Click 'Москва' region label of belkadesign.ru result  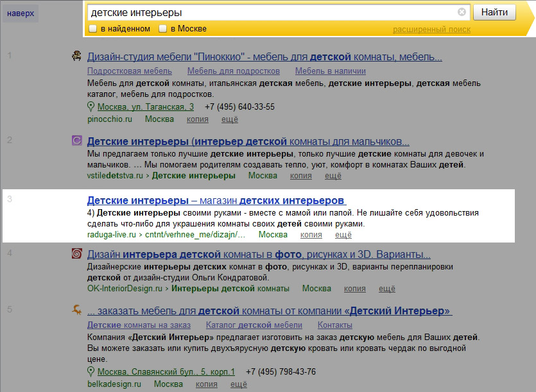tap(168, 384)
